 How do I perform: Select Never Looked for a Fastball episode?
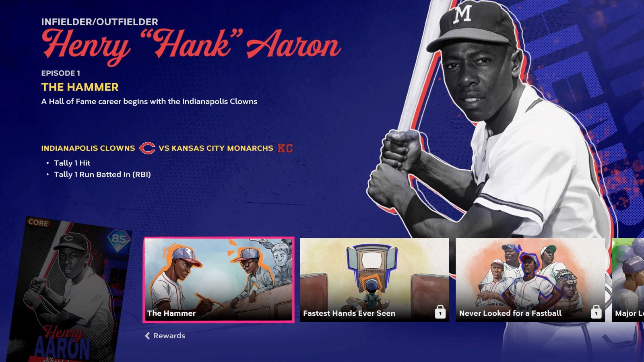coord(530,280)
